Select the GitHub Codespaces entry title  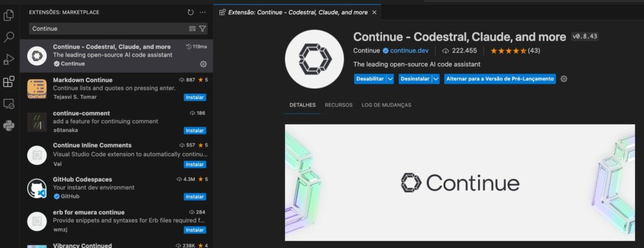tap(82, 180)
